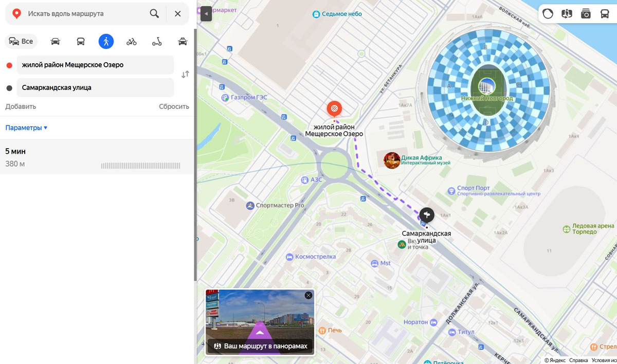Select the car route mode icon
This screenshot has height=364, width=617.
[x=56, y=42]
